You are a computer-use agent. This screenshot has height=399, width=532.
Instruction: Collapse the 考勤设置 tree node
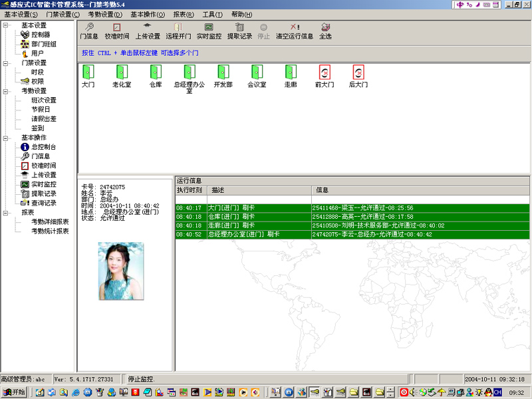tap(5, 91)
